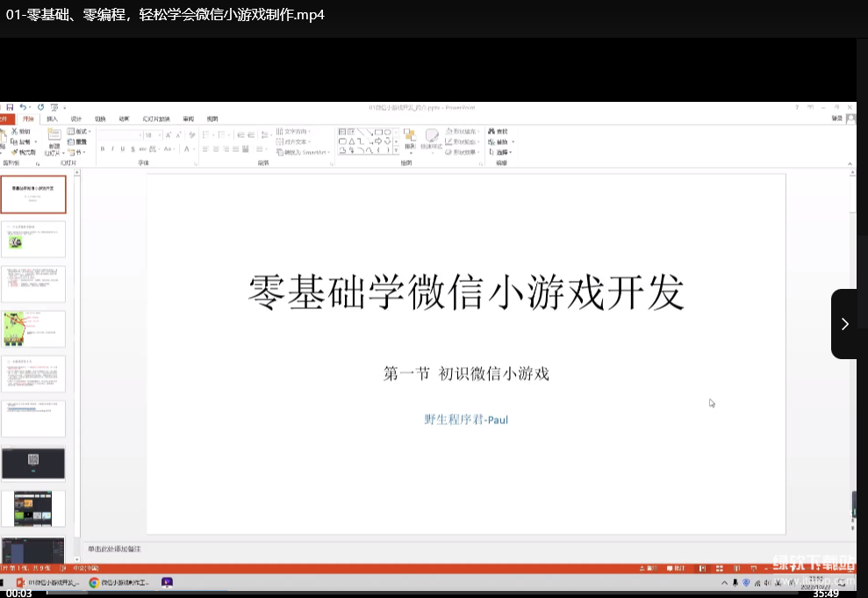This screenshot has width=868, height=598.
Task: Toggle Italic formatting
Action: (112, 149)
